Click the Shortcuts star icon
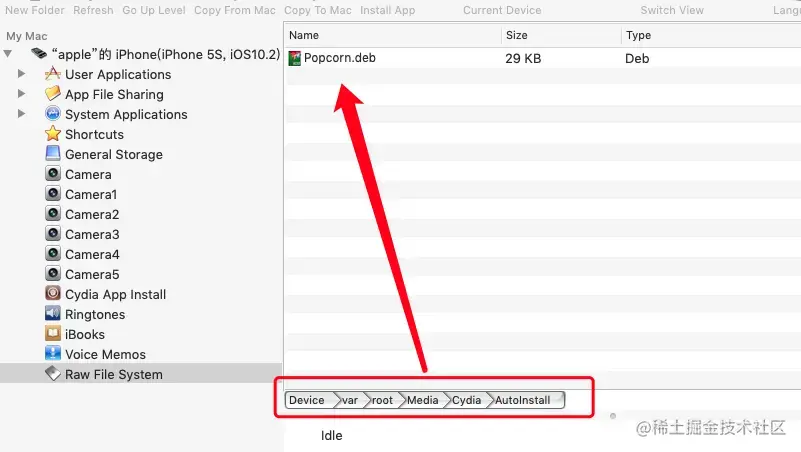 [x=53, y=134]
